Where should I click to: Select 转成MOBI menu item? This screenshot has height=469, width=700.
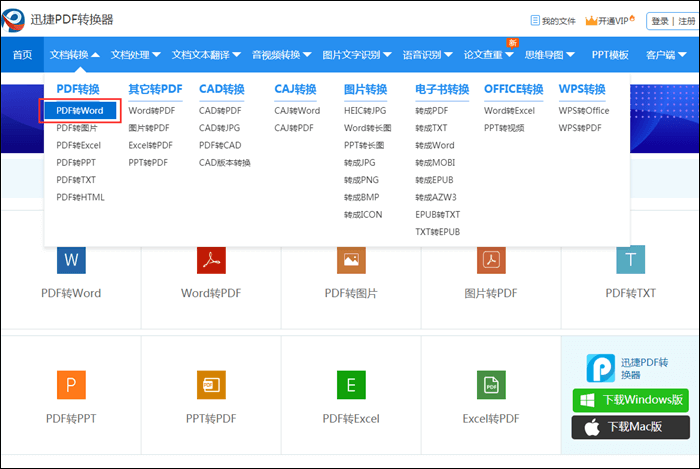point(435,163)
